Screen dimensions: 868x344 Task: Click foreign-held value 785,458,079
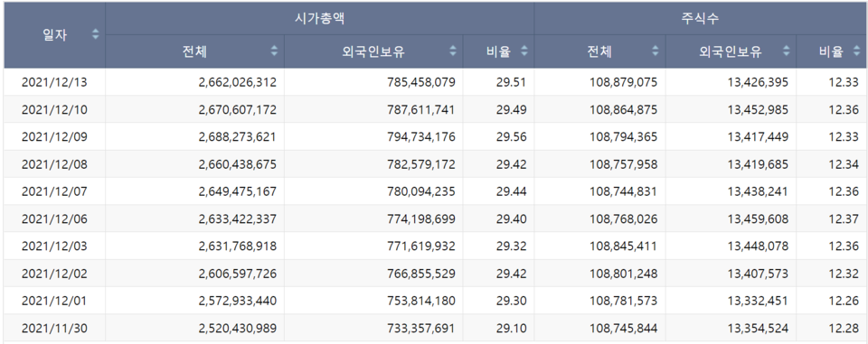pyautogui.click(x=422, y=82)
